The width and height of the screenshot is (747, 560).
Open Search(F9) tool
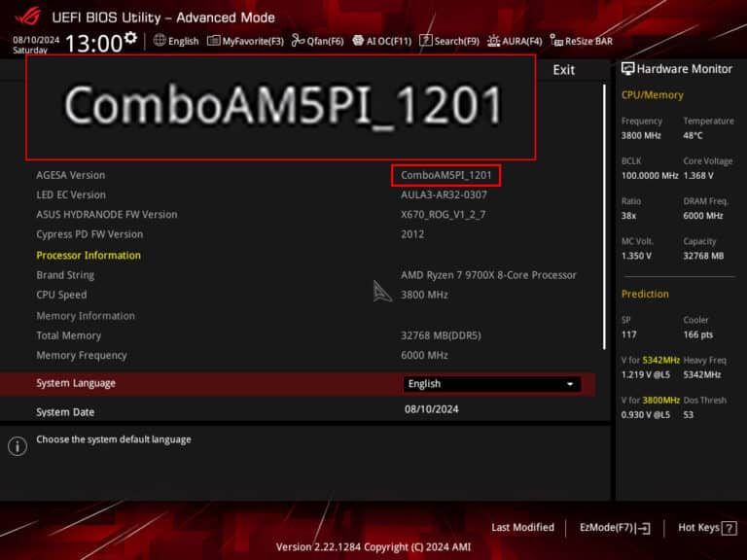click(x=449, y=41)
